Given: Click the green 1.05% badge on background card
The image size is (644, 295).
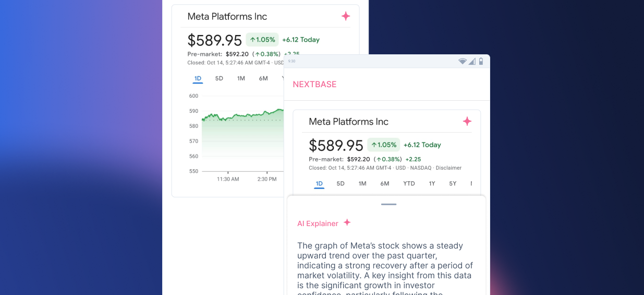Looking at the screenshot, I should 262,40.
